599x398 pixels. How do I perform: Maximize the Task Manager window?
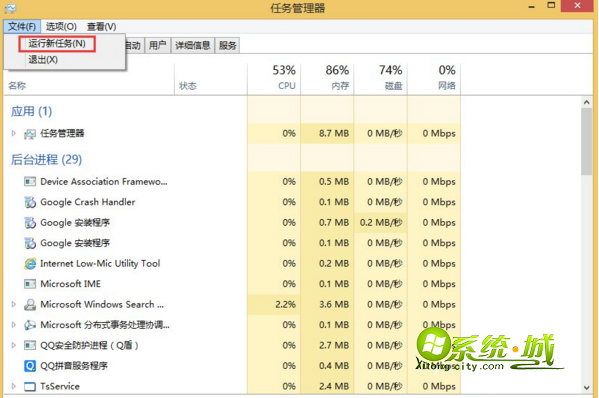[x=551, y=5]
